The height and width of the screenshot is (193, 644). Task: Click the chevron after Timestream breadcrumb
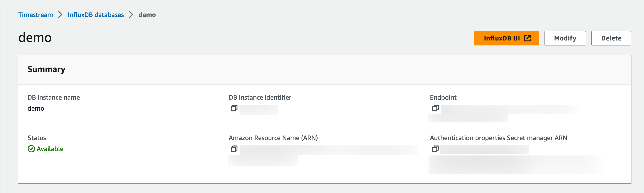coord(60,15)
